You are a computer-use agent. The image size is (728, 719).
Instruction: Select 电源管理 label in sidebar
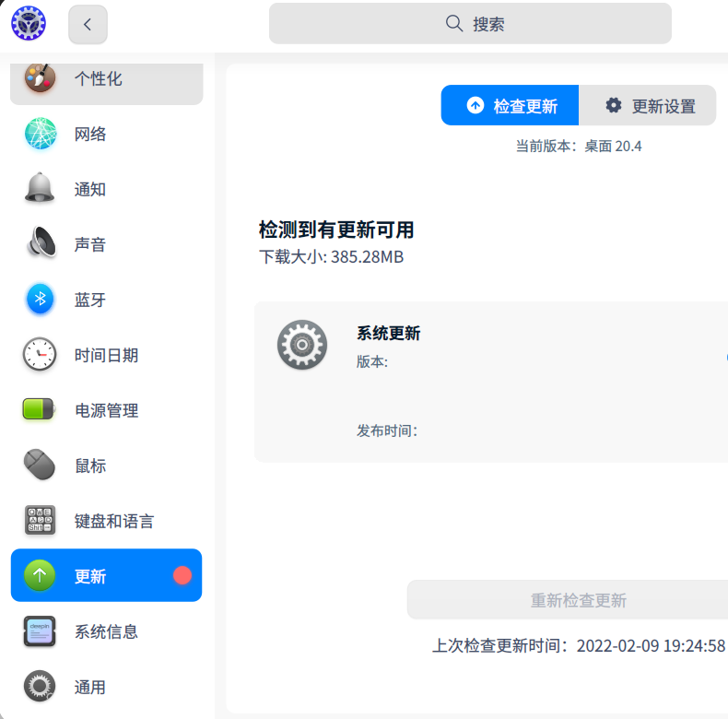(x=106, y=410)
